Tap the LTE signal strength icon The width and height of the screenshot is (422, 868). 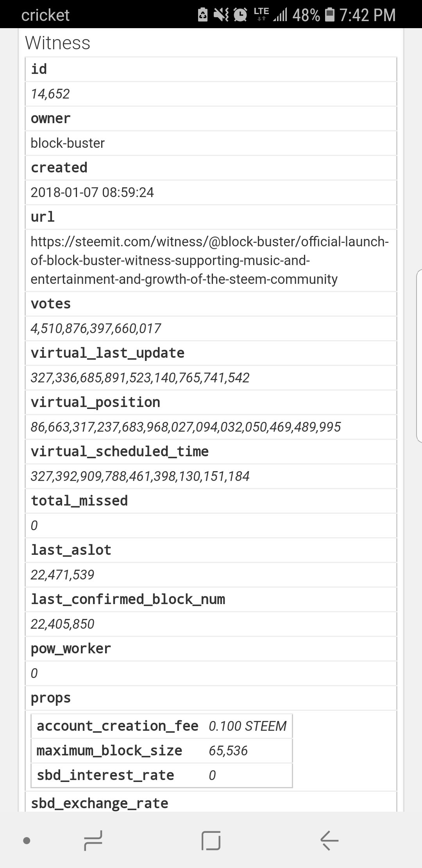pyautogui.click(x=270, y=14)
